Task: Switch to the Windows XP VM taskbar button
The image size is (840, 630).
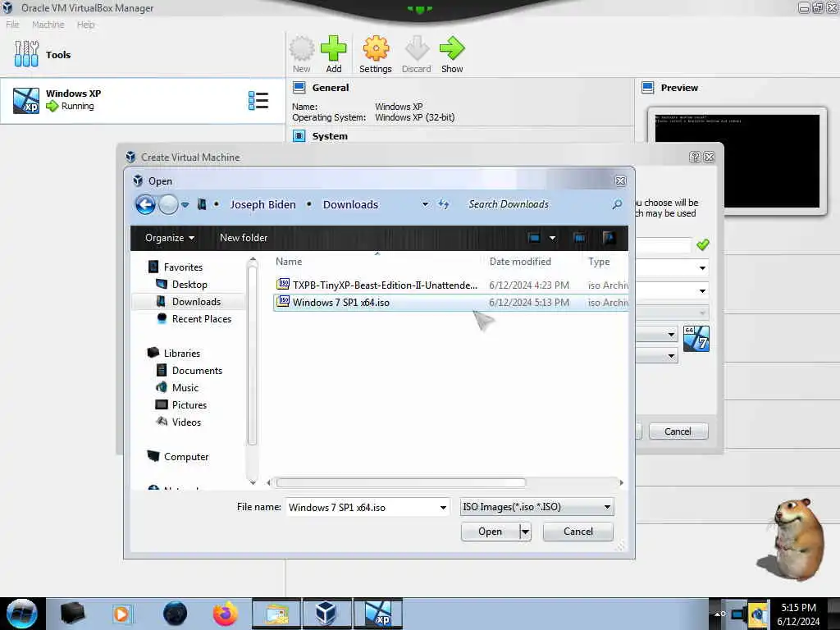Action: pyautogui.click(x=377, y=614)
